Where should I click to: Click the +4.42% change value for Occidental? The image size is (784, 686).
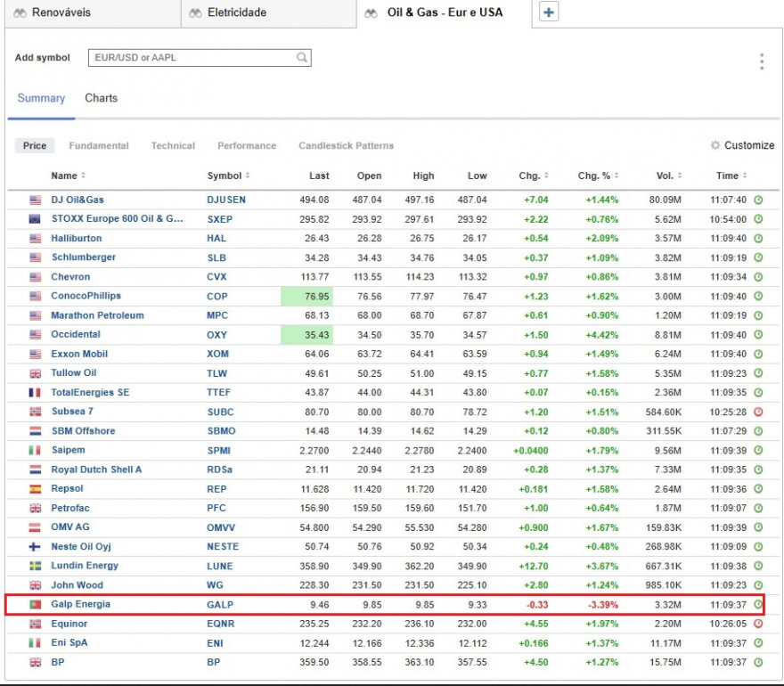point(602,334)
